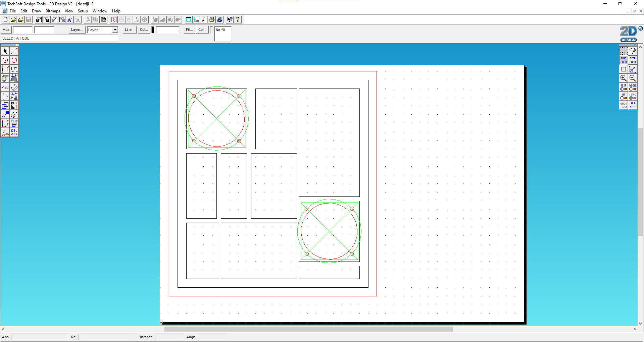644x342 pixels.
Task: Click the fill Col... button
Action: pos(202,30)
